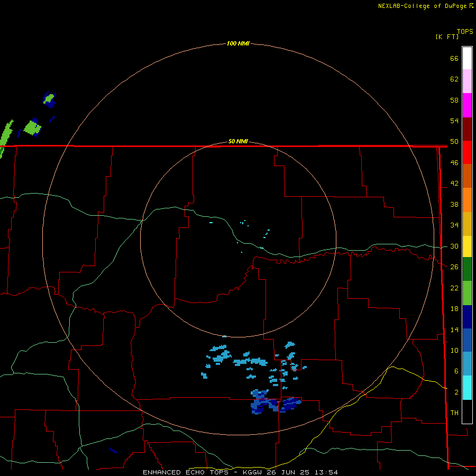Click the light pink 62 kft legend swatch
This screenshot has width=476, height=476.
click(x=467, y=81)
